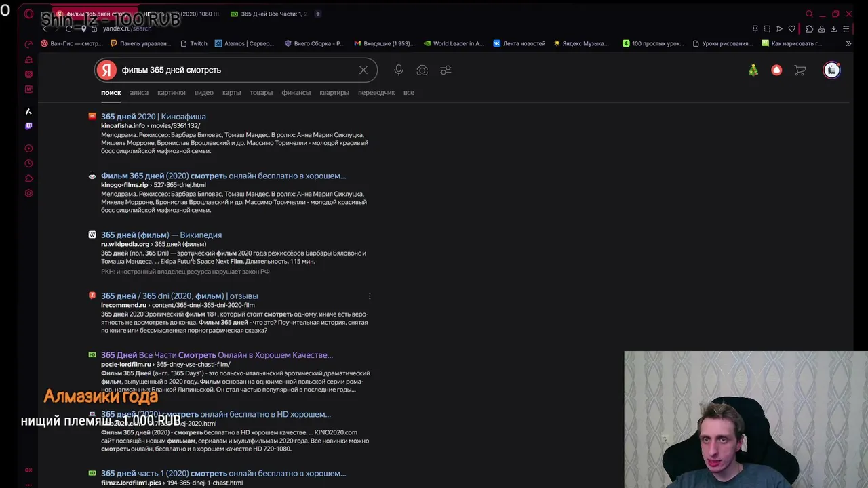The width and height of the screenshot is (868, 488).
Task: Open the Ван-Пис bookmark
Action: click(72, 43)
